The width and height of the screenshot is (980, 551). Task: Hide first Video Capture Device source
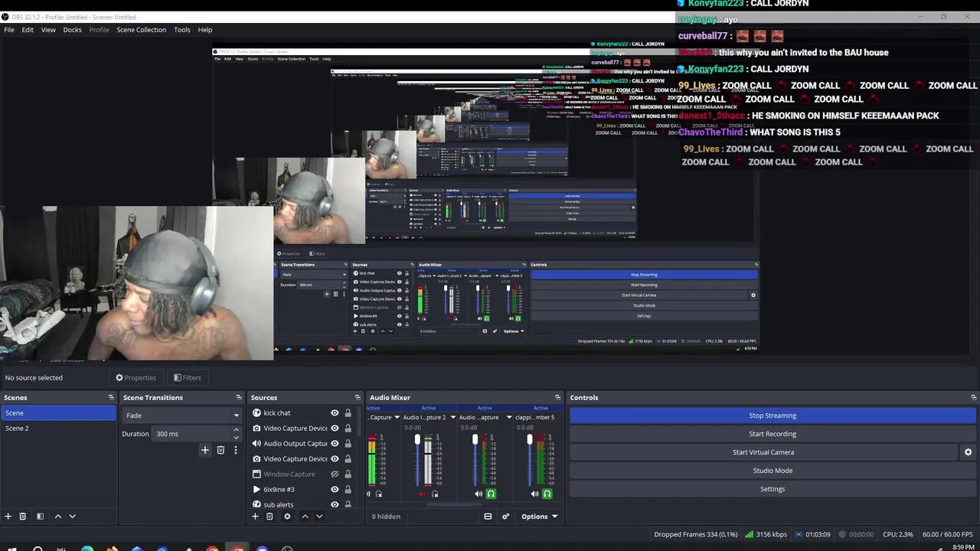point(335,429)
